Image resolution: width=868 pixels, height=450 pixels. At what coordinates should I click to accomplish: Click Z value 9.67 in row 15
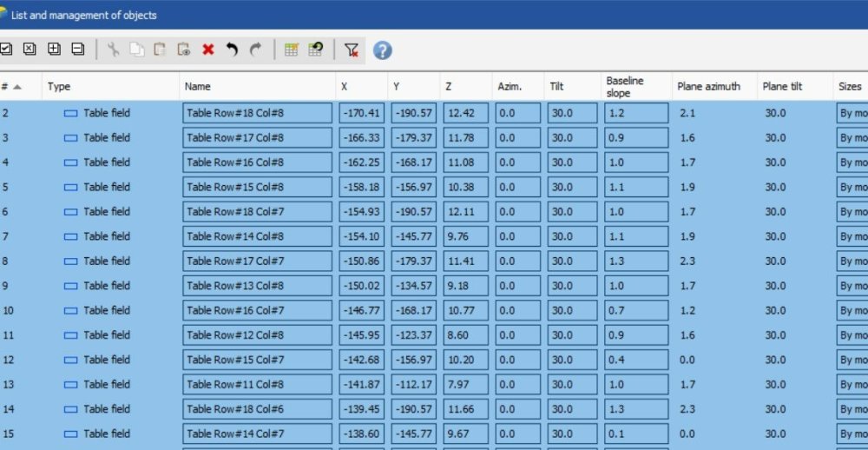(464, 433)
